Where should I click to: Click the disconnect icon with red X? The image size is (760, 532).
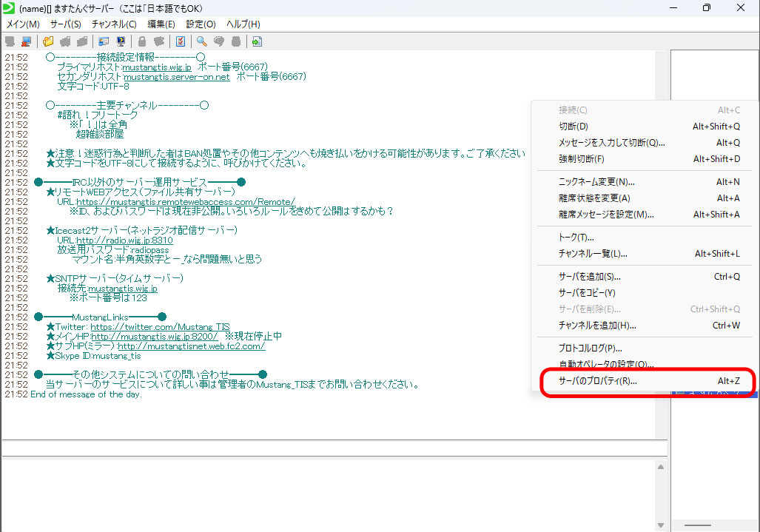click(x=27, y=41)
